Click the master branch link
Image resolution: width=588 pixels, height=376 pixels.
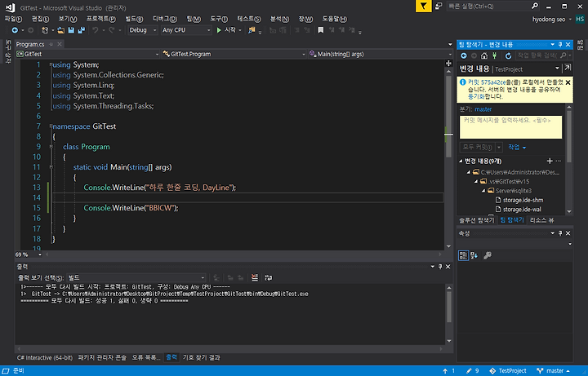[483, 109]
